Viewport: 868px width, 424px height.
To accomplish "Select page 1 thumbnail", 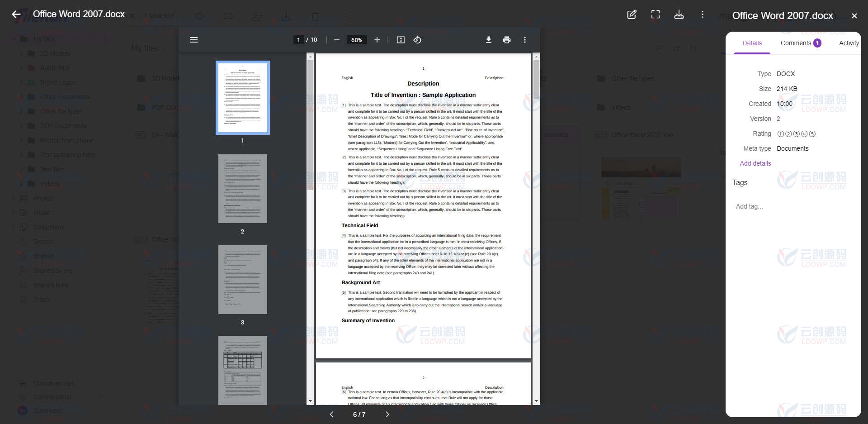I will tap(243, 98).
